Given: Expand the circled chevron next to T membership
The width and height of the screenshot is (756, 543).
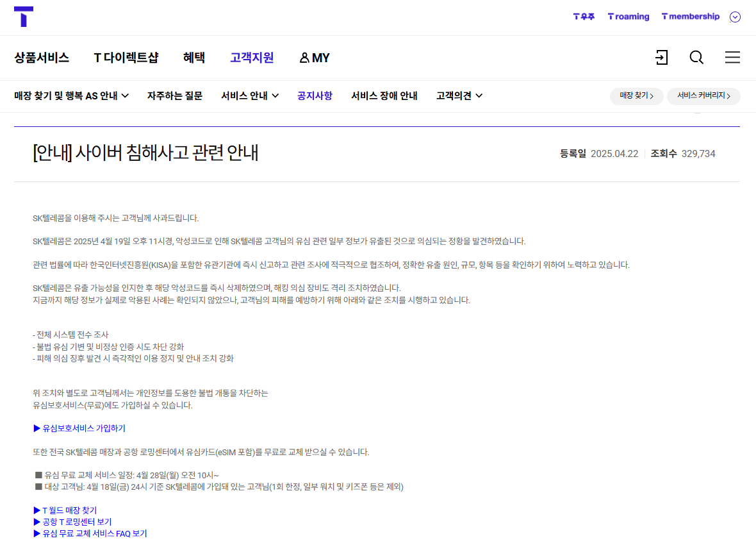Looking at the screenshot, I should (735, 17).
